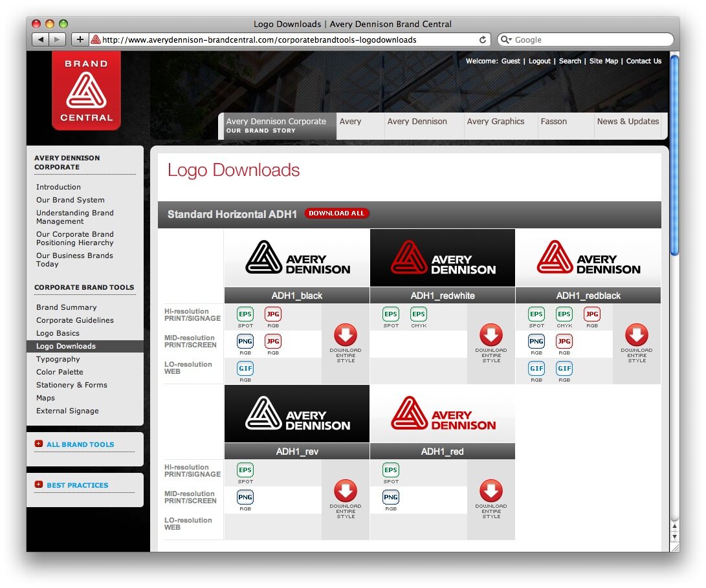Download first ADH1_redblack GIF file
The width and height of the screenshot is (706, 588).
click(536, 368)
